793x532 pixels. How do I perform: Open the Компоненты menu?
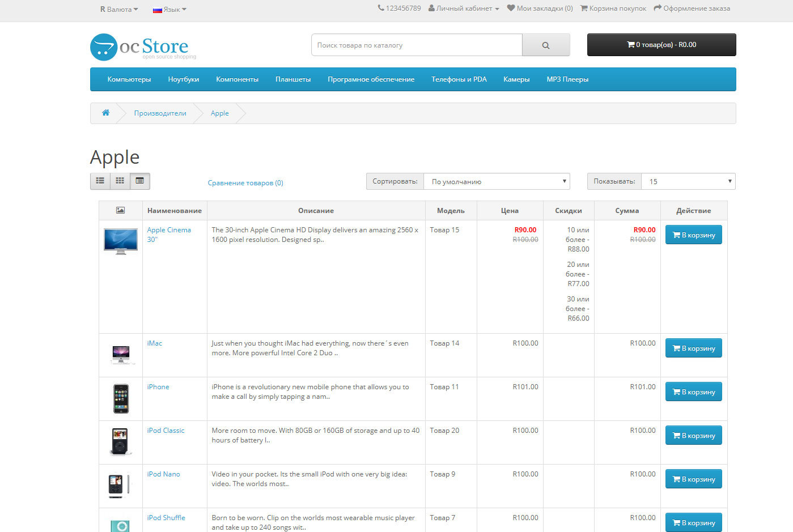(237, 79)
